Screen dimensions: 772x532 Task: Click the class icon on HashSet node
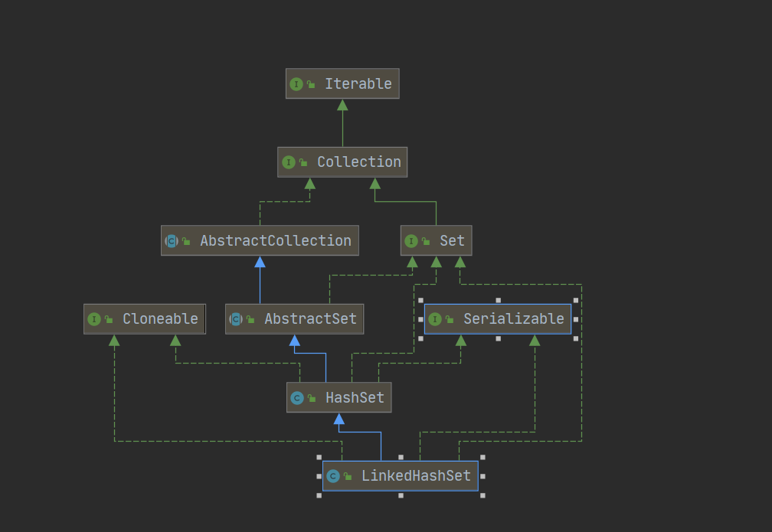pyautogui.click(x=297, y=398)
